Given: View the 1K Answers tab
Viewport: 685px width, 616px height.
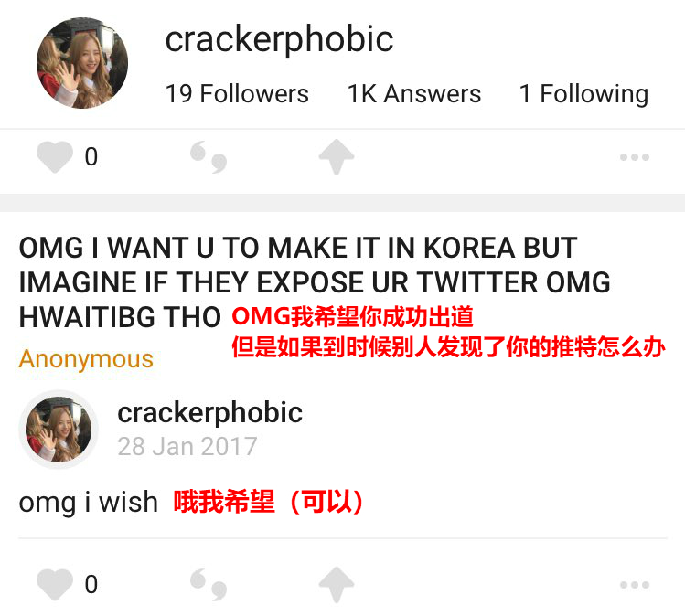Looking at the screenshot, I should click(x=414, y=94).
